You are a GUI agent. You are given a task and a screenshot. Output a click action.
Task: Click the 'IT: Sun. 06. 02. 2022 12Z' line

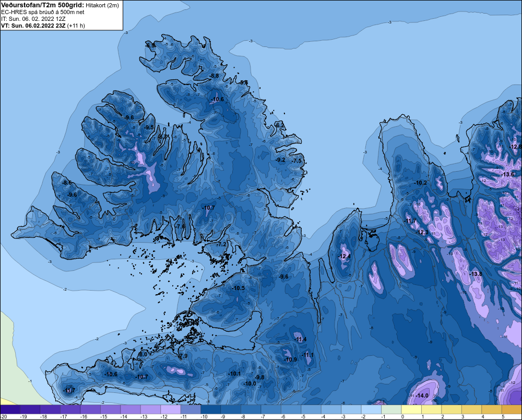click(x=33, y=19)
